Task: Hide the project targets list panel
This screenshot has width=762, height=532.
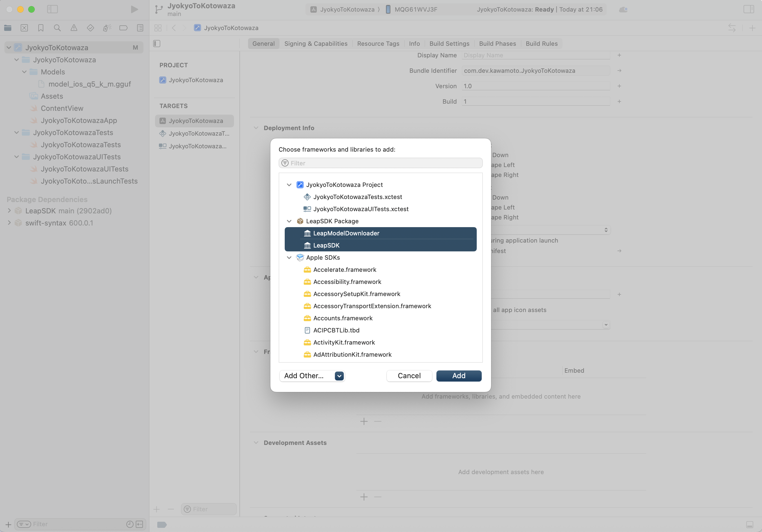Action: (x=157, y=44)
